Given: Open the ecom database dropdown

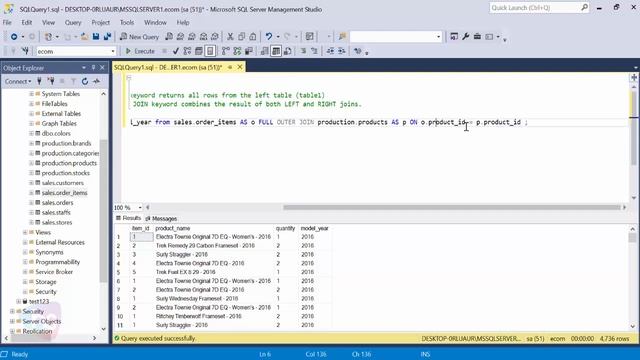Looking at the screenshot, I should [x=113, y=51].
